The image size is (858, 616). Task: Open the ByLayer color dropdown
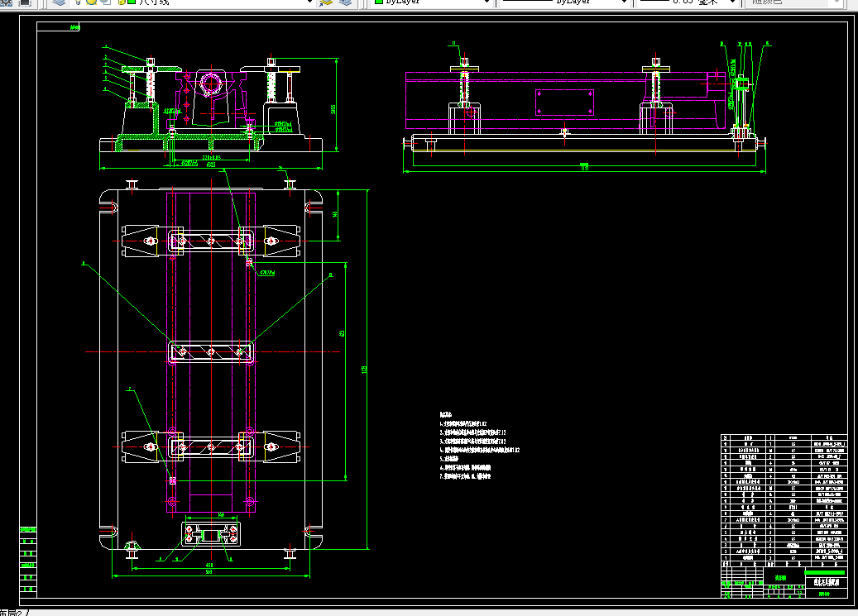(431, 2)
